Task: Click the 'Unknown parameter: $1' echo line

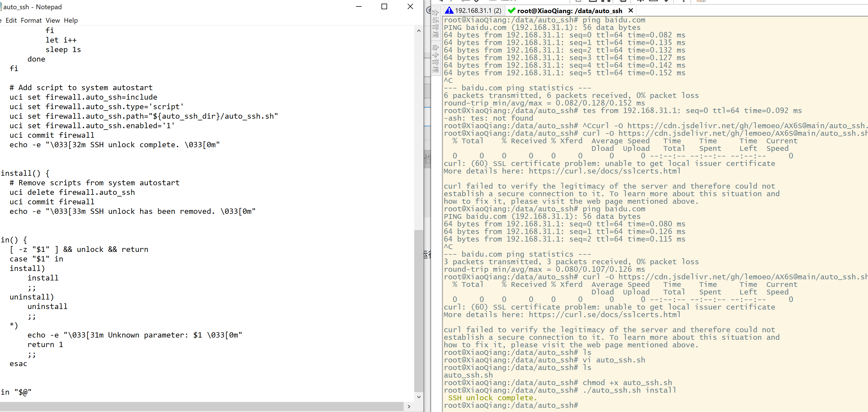Action: point(135,335)
